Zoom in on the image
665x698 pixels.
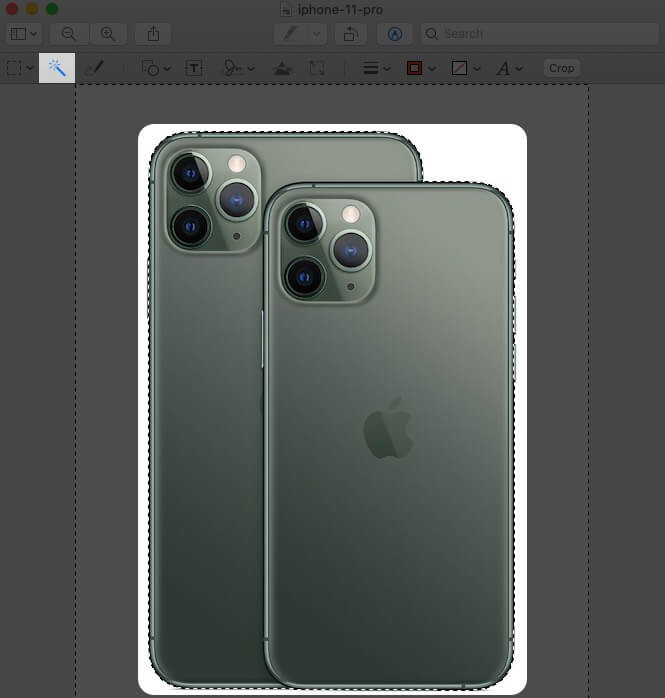(x=108, y=34)
